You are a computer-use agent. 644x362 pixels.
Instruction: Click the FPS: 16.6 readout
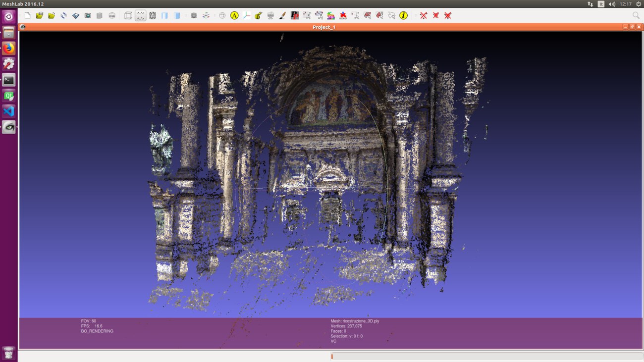point(92,326)
